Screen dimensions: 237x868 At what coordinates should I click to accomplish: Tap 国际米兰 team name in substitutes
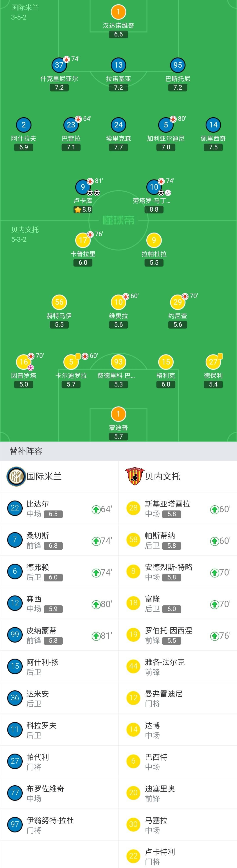tap(44, 476)
